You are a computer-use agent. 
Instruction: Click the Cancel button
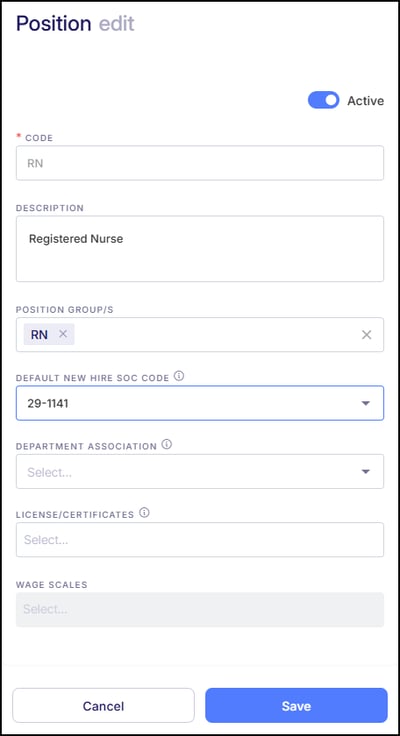[x=103, y=705]
